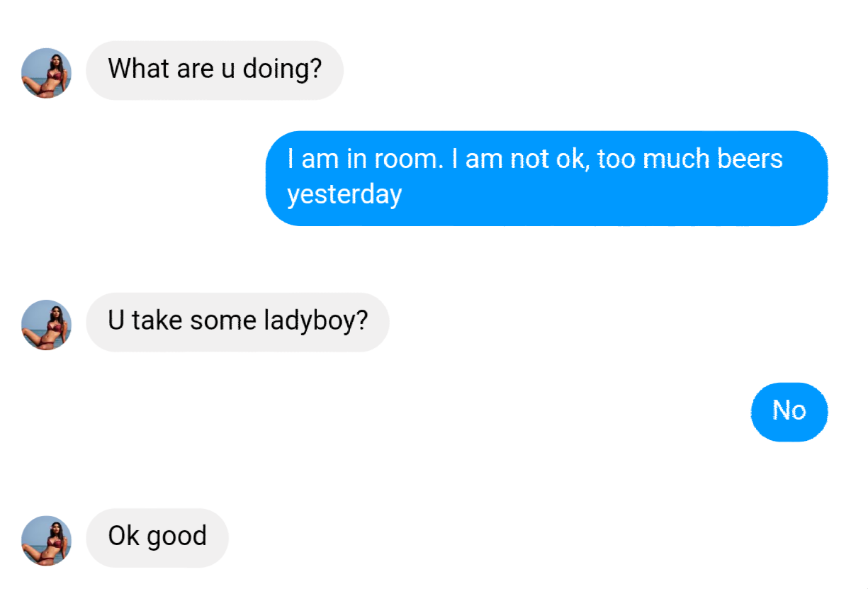
Task: Select the "What are u doing?" message bubble
Action: pos(214,70)
